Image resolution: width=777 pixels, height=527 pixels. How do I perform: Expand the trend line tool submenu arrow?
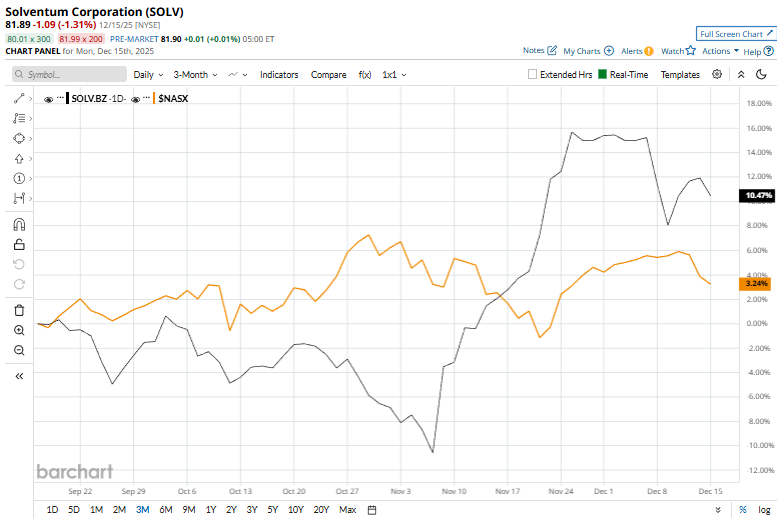point(31,99)
